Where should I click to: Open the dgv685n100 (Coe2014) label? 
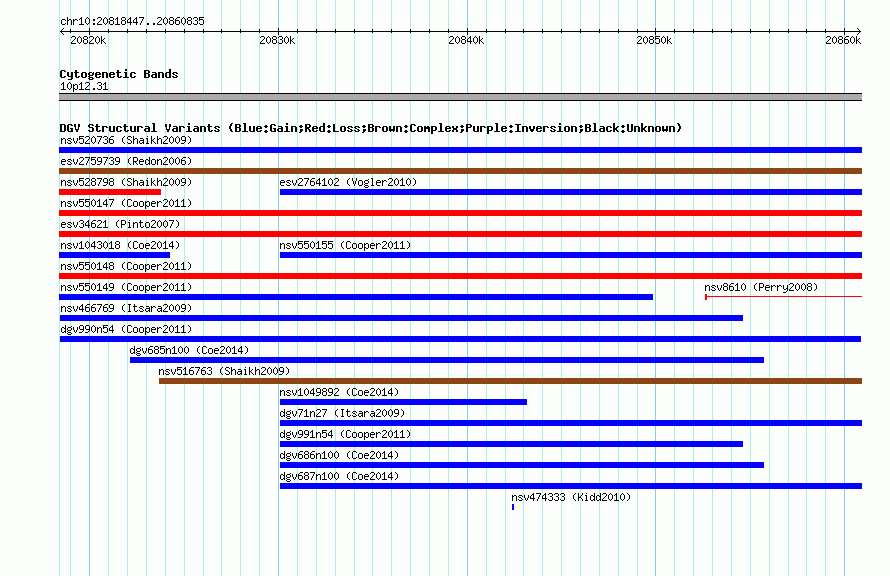189,350
